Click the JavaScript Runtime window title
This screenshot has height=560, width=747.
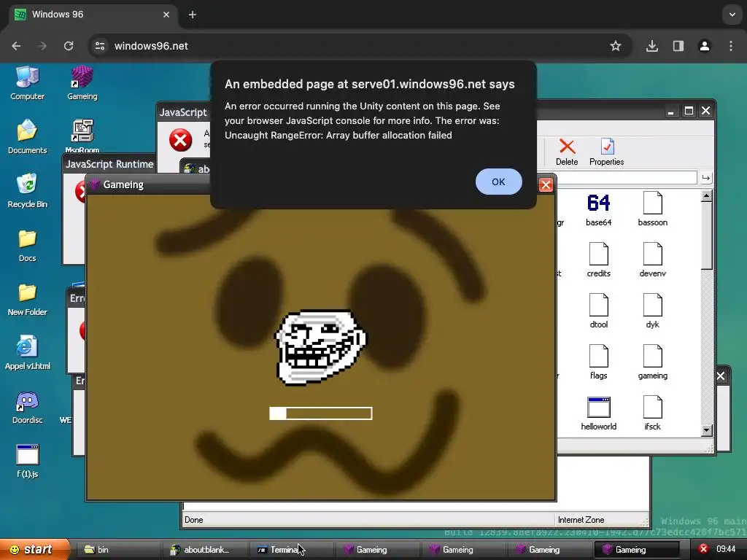[x=109, y=164]
